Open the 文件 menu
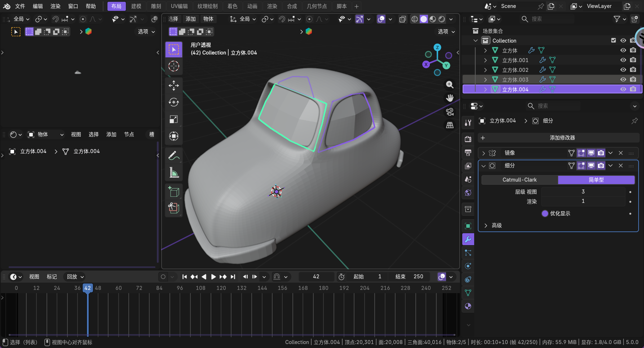This screenshot has width=644, height=348. click(x=20, y=6)
